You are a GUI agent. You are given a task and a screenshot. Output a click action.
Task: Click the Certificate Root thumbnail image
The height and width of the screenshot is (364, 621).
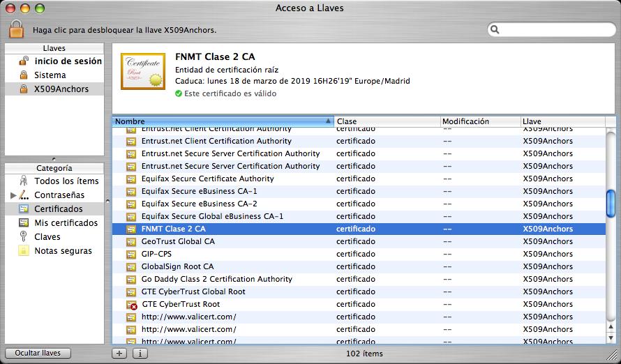(143, 71)
